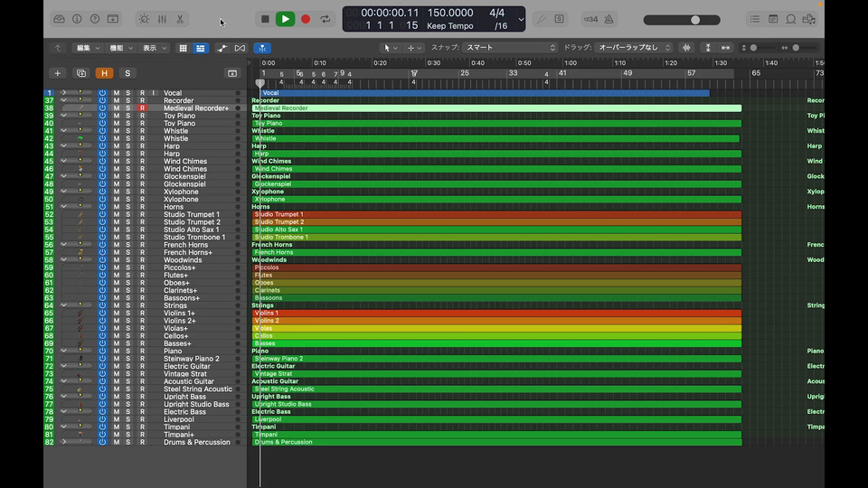This screenshot has width=868, height=488.
Task: Toggle the orange Hide tracks button
Action: (104, 73)
